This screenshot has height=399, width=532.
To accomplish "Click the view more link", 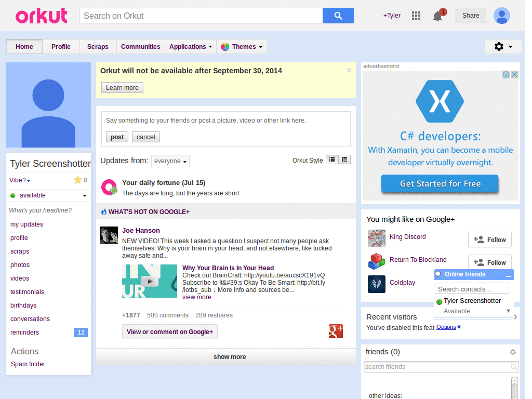I will point(197,297).
